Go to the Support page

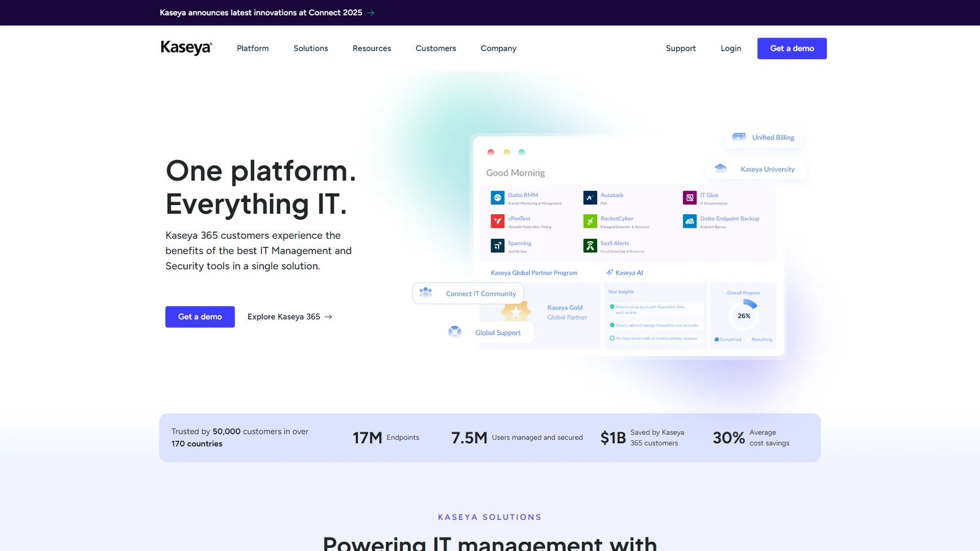coord(681,48)
